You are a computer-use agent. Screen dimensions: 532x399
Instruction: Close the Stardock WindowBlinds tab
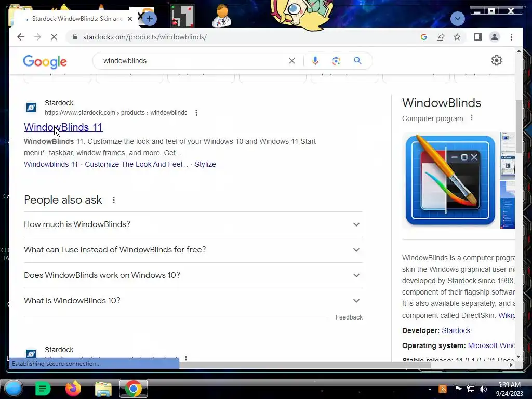(x=129, y=19)
